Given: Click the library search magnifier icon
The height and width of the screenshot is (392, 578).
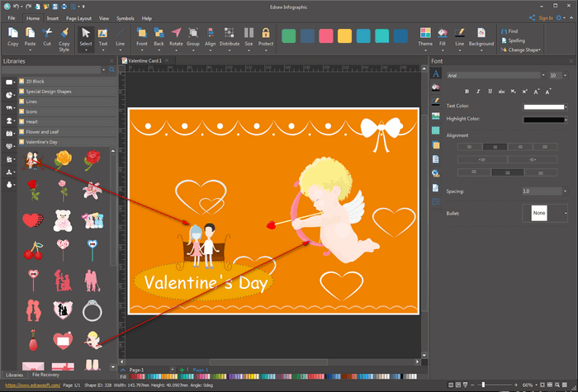Looking at the screenshot, I should point(113,70).
